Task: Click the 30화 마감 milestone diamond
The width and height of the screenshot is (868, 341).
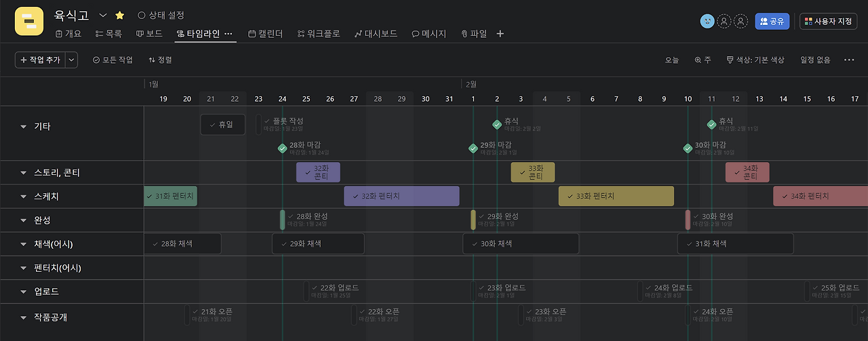Action: click(x=688, y=148)
